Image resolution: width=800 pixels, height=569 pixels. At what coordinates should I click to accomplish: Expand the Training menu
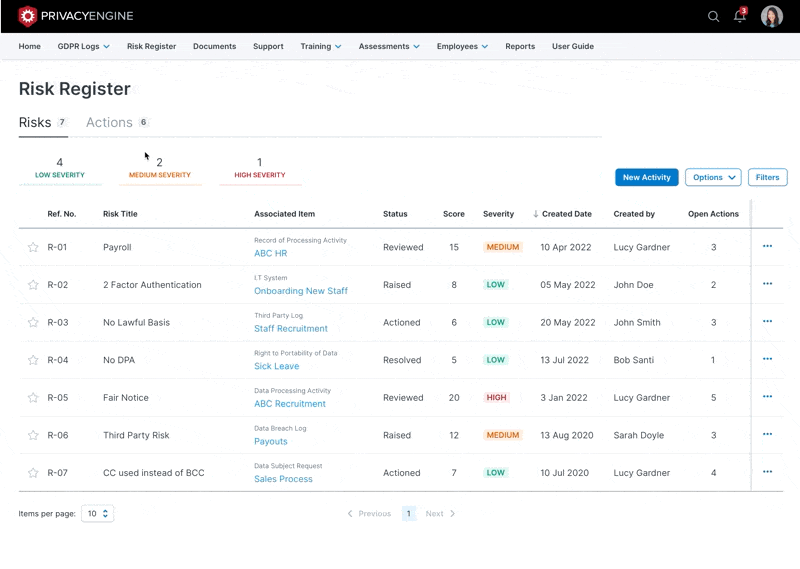click(321, 46)
